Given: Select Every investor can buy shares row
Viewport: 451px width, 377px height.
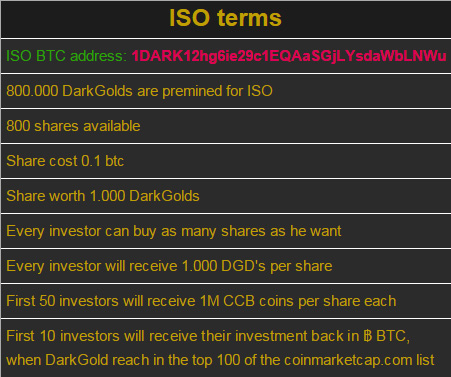Looking at the screenshot, I should (x=226, y=231).
